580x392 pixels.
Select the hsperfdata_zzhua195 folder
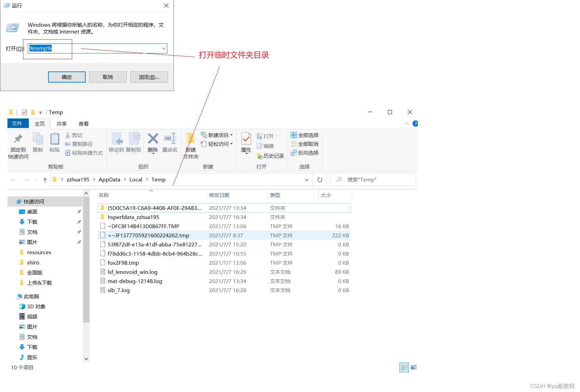(224, 217)
